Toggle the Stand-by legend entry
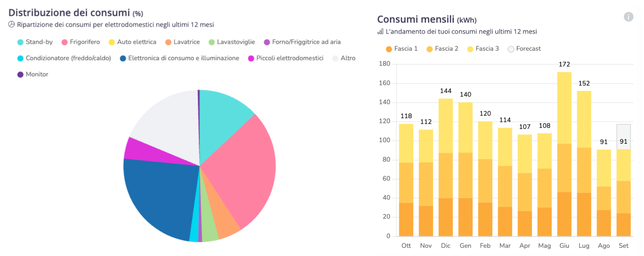The image size is (644, 256). tap(35, 42)
